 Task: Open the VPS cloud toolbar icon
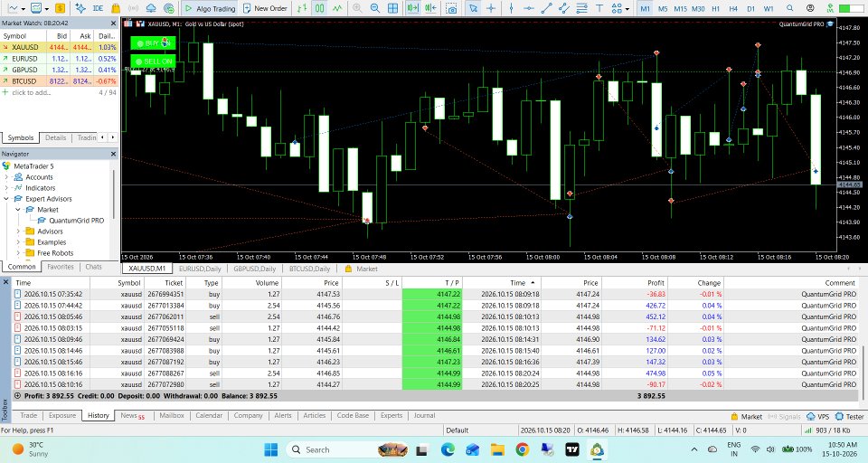[151, 8]
